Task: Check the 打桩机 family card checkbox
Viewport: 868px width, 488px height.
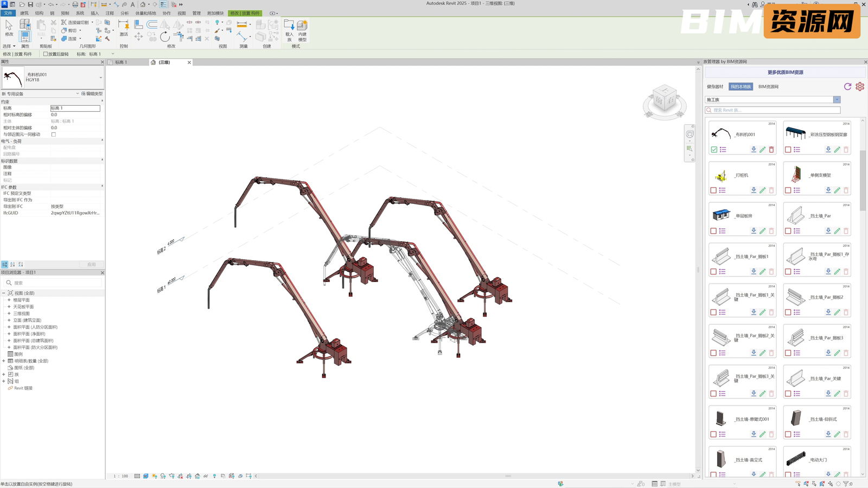Action: [714, 190]
